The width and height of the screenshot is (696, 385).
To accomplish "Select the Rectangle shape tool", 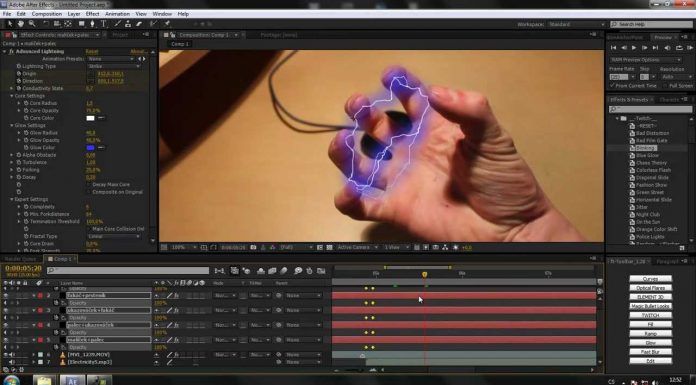I will [x=82, y=24].
